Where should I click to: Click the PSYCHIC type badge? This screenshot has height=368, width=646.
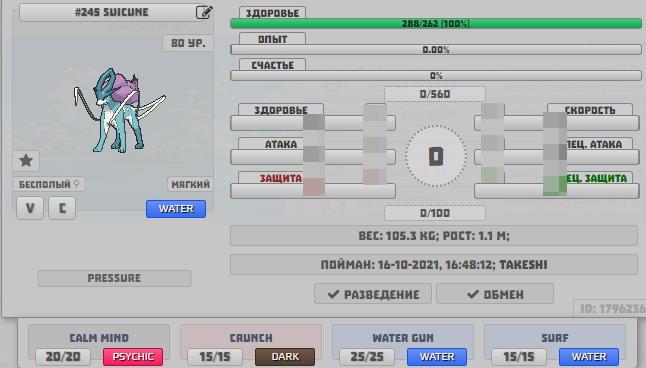pos(133,357)
